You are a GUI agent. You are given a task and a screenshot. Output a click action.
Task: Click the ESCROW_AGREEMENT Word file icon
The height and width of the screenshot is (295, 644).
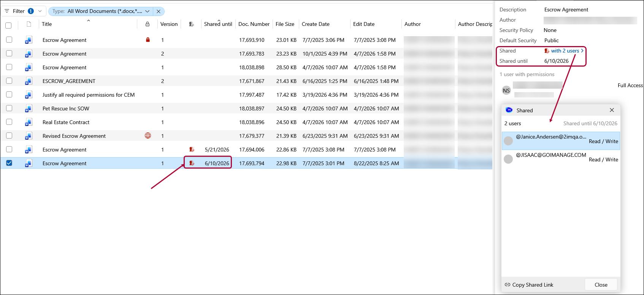click(x=29, y=81)
